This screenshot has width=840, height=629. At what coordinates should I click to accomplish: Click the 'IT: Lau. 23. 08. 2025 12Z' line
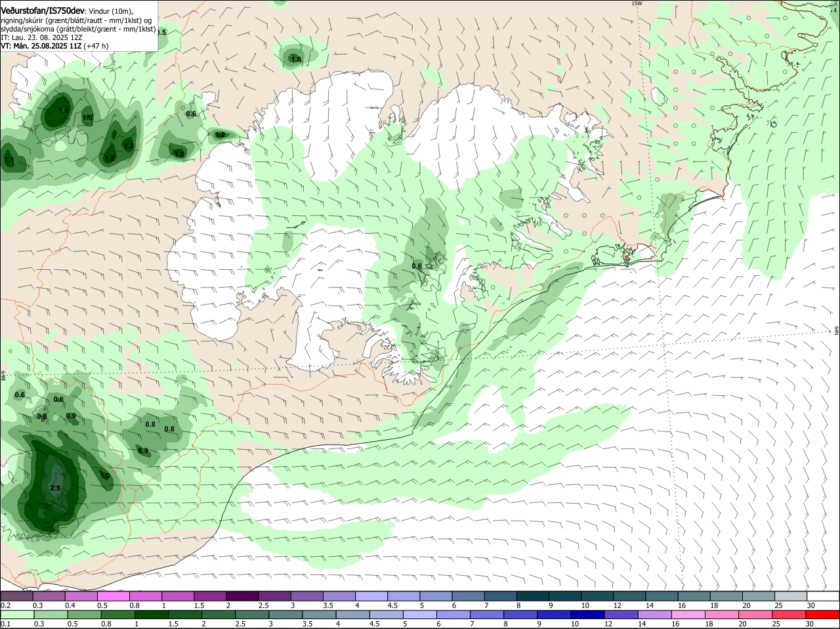(41, 37)
